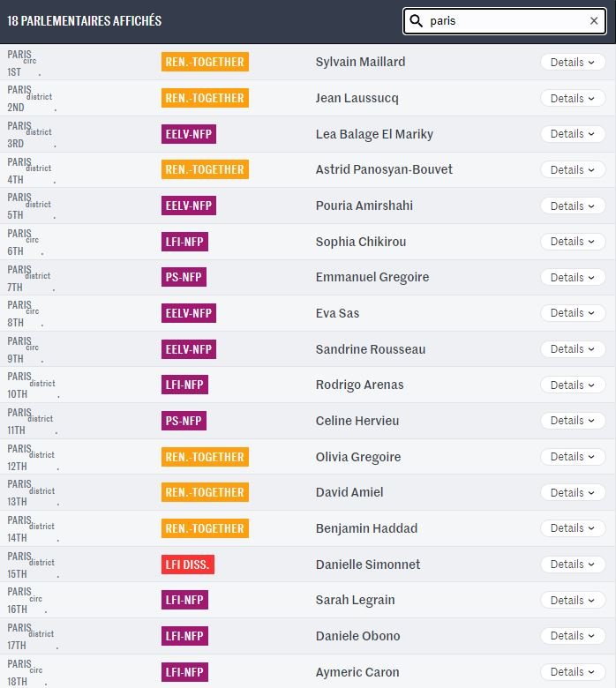Click the magnifying glass search icon

point(416,20)
